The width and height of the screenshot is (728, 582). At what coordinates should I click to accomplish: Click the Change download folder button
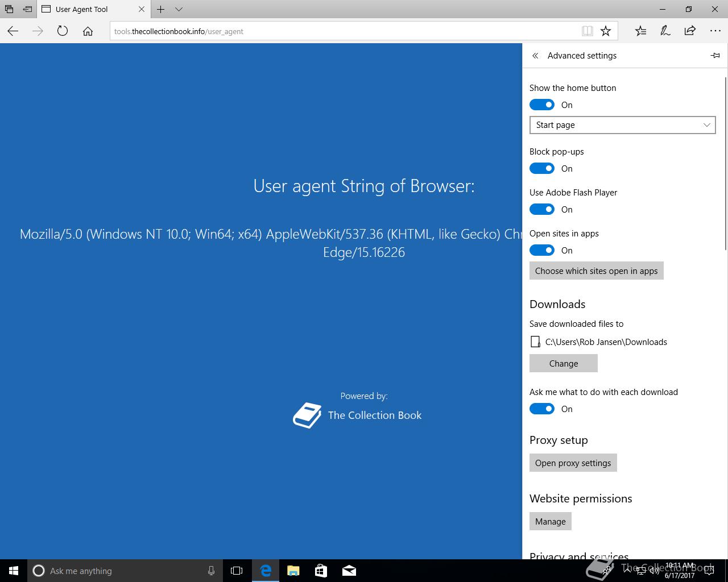563,363
